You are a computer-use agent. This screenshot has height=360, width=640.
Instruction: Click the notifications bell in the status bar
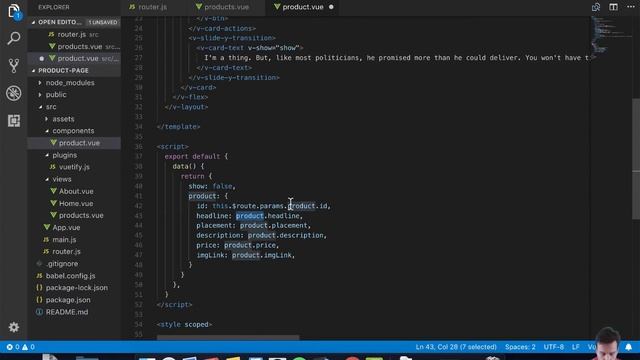point(629,347)
